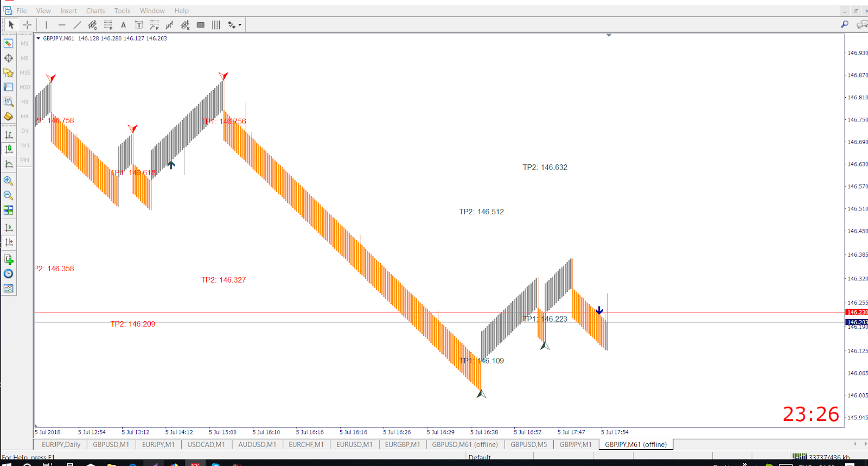The image size is (868, 466).
Task: Choose the Vertical Line drawing tool
Action: tap(47, 24)
